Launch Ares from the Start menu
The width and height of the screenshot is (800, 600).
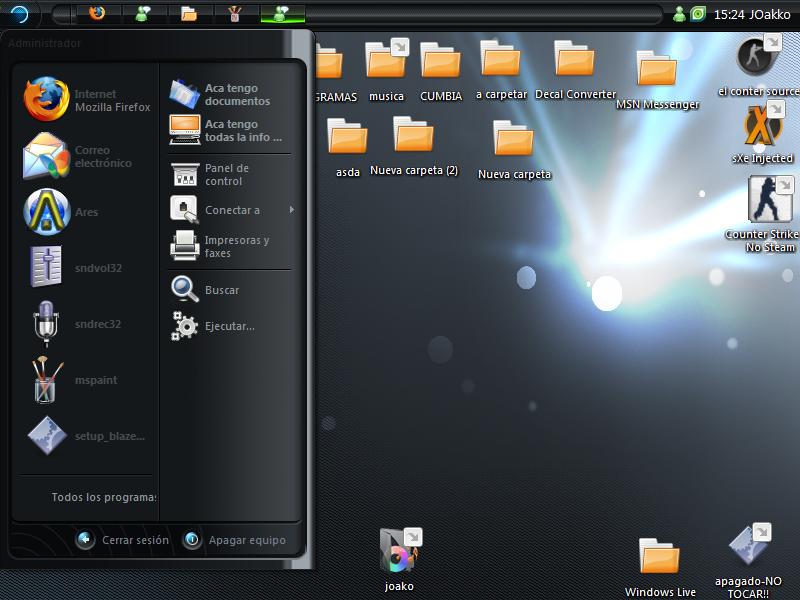click(60, 212)
